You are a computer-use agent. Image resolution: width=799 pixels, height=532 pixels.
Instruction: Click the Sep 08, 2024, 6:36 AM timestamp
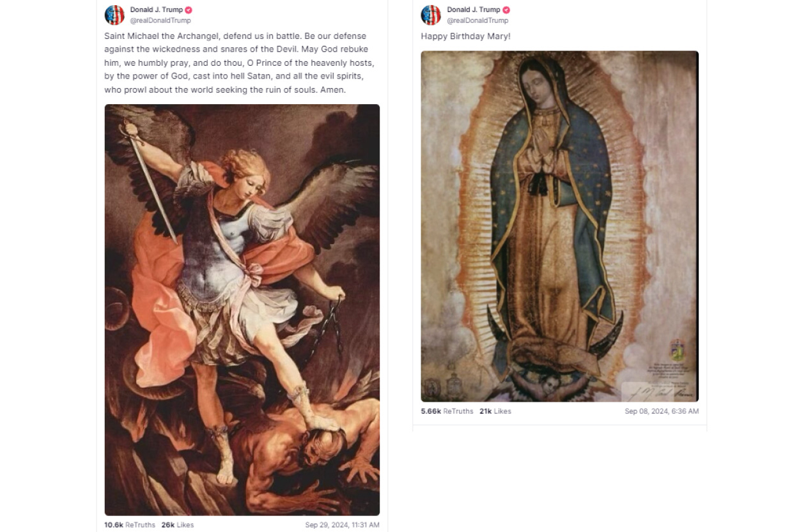click(x=662, y=411)
